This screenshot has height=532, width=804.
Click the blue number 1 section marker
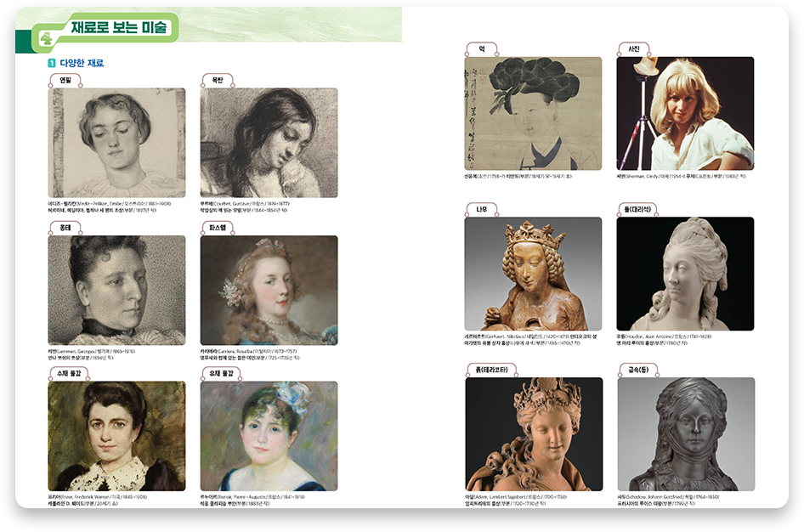51,63
